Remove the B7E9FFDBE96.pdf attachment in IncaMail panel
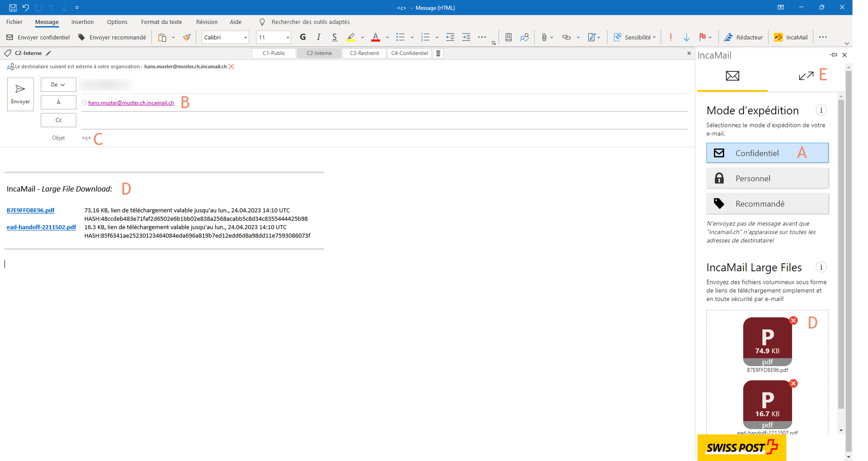This screenshot has height=461, width=868. coord(794,320)
